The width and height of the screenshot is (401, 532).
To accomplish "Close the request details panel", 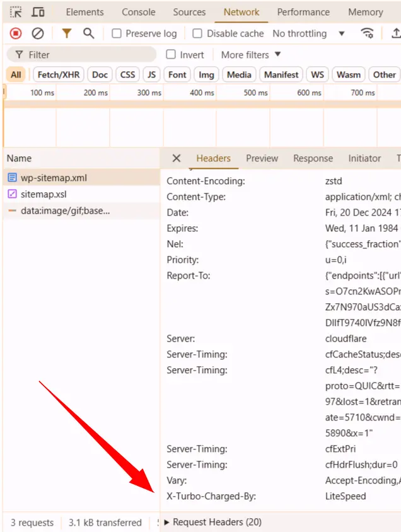I will click(x=177, y=158).
